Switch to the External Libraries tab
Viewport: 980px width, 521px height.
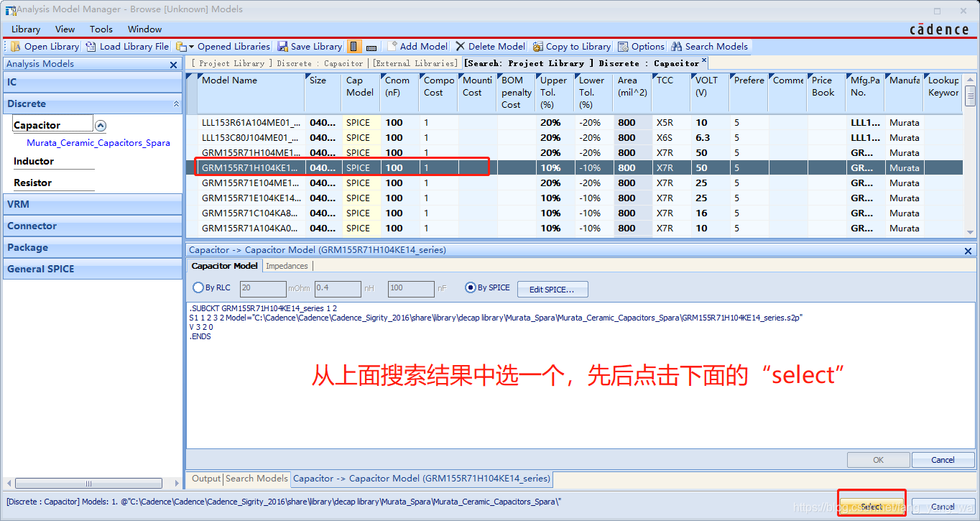coord(415,63)
